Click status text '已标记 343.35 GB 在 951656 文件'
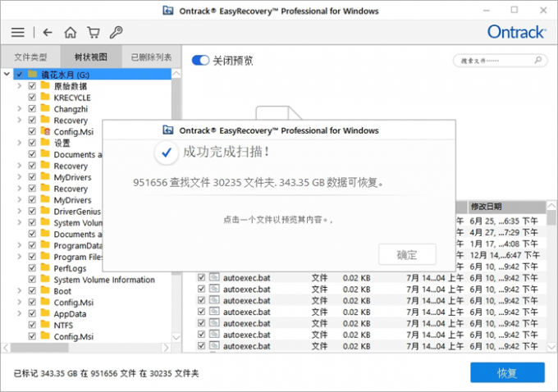 tap(75, 373)
